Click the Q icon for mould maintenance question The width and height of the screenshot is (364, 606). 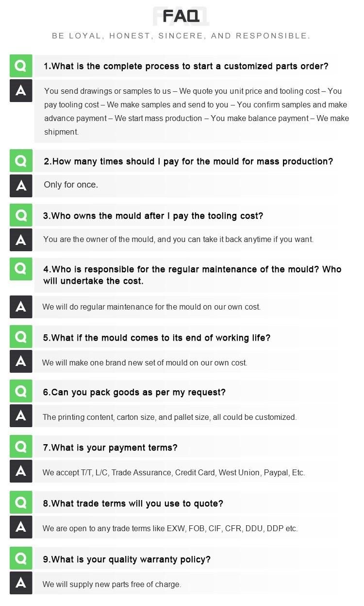[x=21, y=269]
